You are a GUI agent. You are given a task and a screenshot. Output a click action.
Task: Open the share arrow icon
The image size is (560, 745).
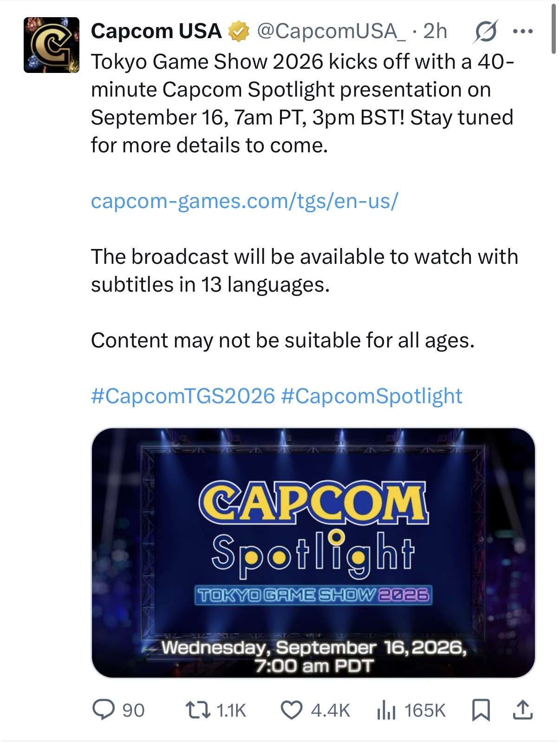[523, 710]
